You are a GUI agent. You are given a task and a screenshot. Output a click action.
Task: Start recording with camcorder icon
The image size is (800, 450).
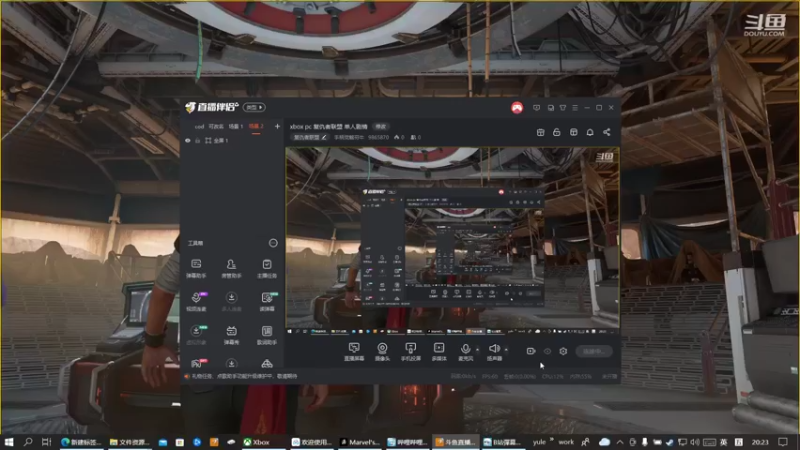pyautogui.click(x=531, y=351)
